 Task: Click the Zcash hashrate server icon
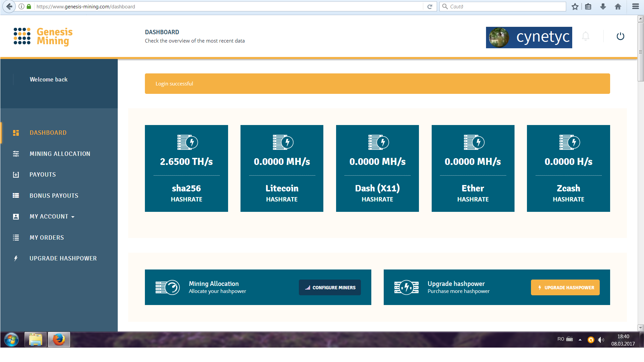coord(570,142)
